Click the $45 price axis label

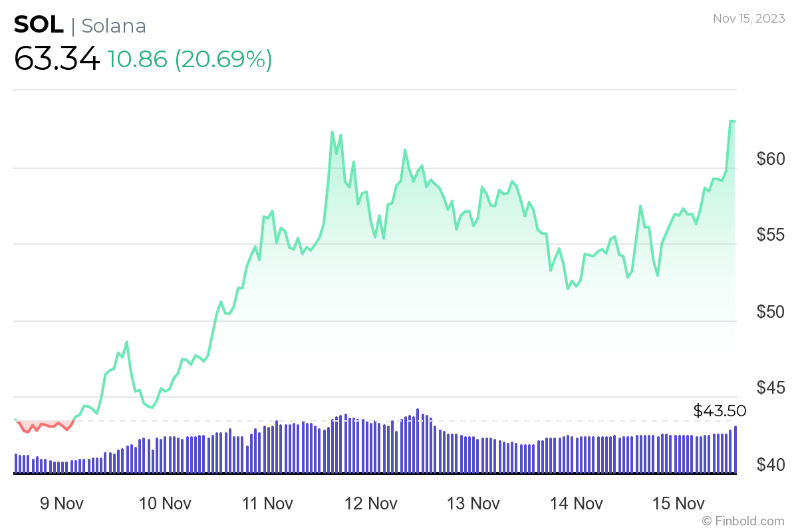[771, 388]
